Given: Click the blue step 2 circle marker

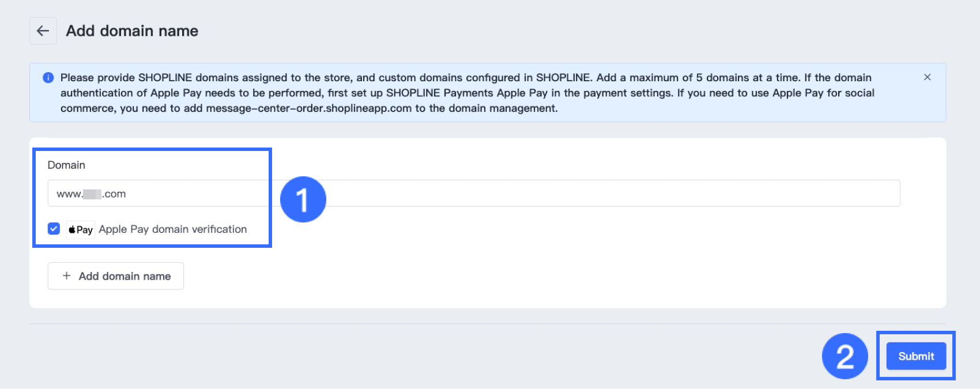Looking at the screenshot, I should coord(845,356).
